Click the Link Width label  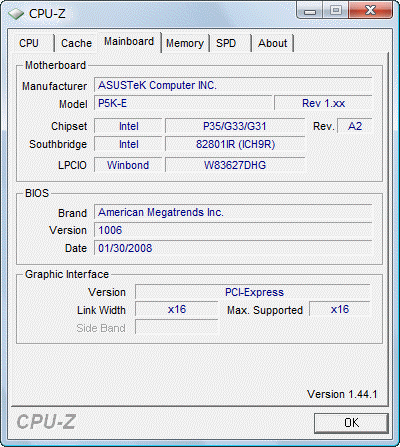[x=101, y=310]
